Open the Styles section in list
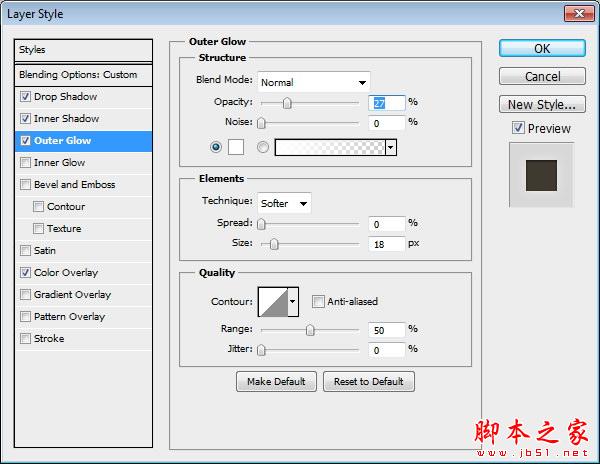Viewport: 600px width, 464px height. click(83, 50)
